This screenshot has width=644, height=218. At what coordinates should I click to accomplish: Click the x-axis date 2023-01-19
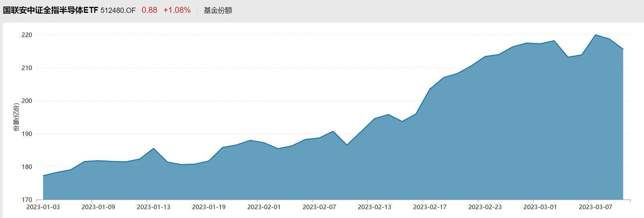[209, 207]
